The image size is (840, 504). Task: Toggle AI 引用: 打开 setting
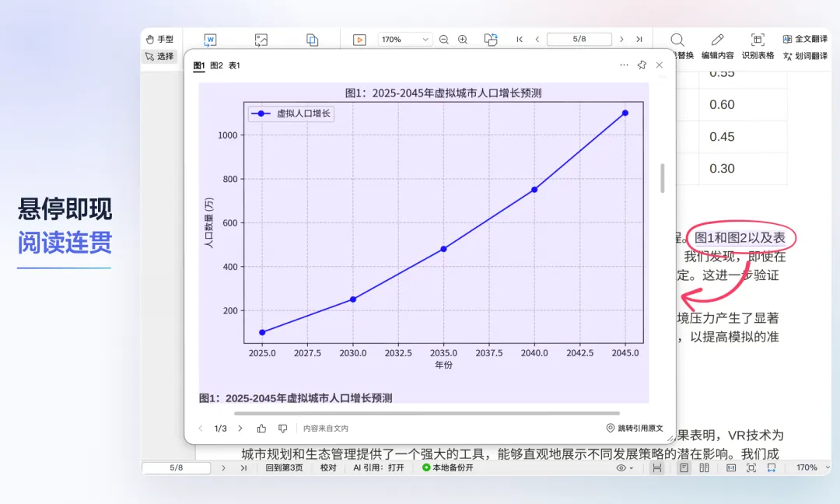pos(379,467)
